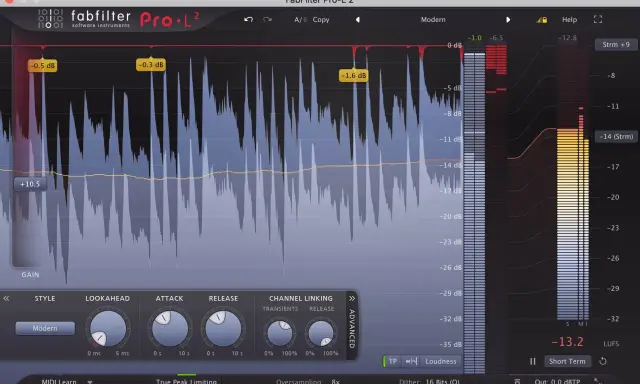This screenshot has width=640, height=384.
Task: Select the -1.6 dB peak label
Action: (x=353, y=75)
